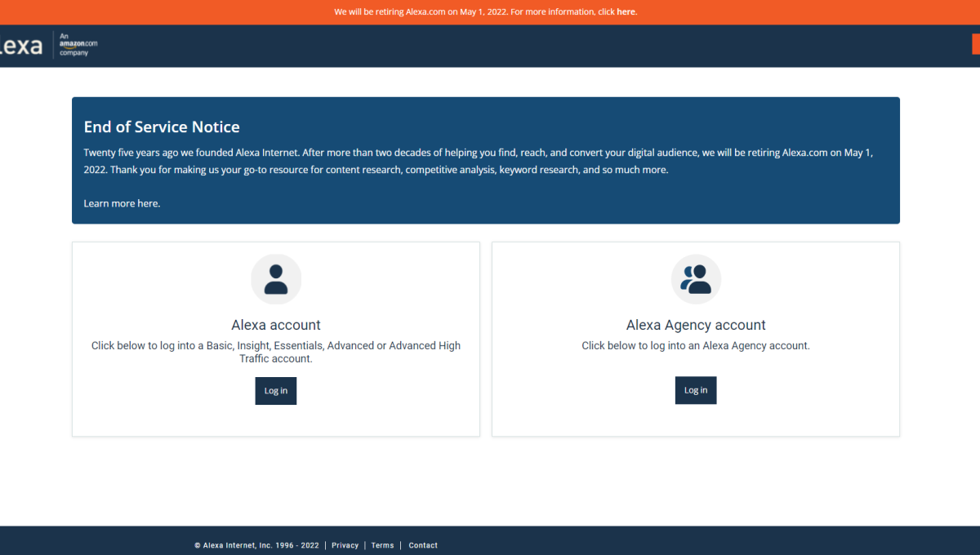
Task: Click the 'Basic, Insight, Essentials' account description text
Action: coord(276,352)
